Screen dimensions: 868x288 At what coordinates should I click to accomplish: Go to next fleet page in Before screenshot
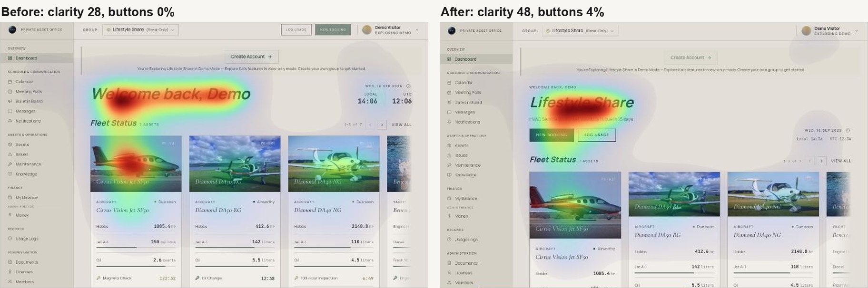[x=382, y=125]
